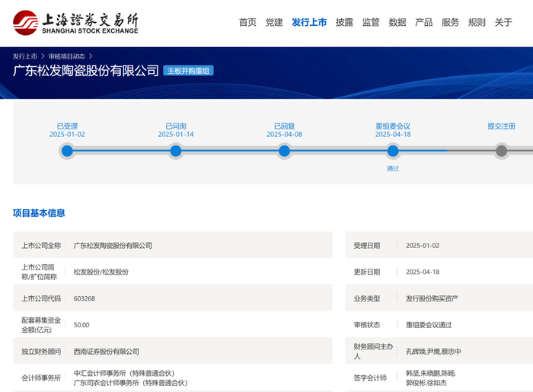Open the 监管 navigation item

(371, 23)
